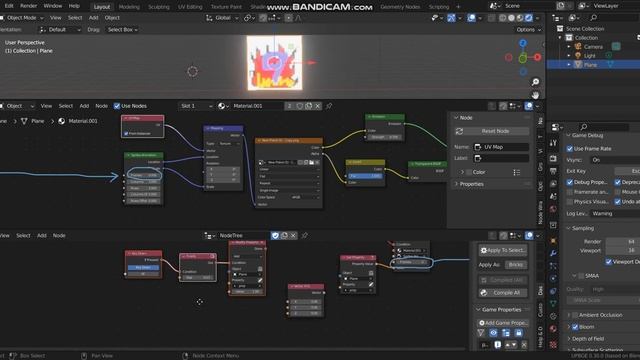Select rendered viewport shading icon
The height and width of the screenshot is (360, 640).
529,18
